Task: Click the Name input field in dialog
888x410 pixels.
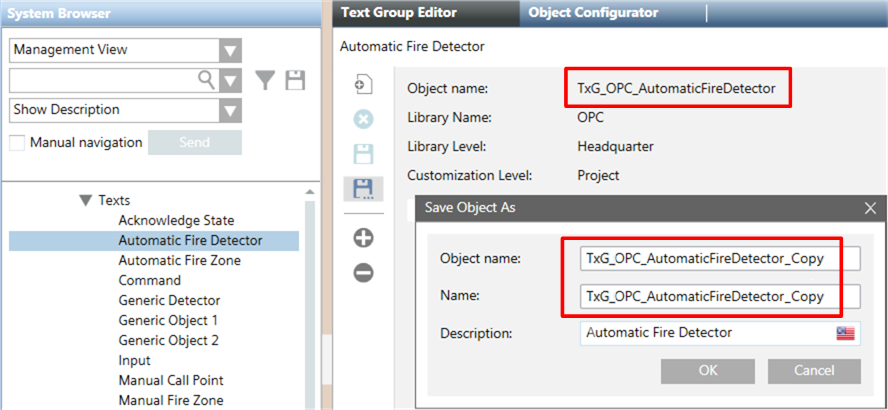Action: tap(719, 296)
